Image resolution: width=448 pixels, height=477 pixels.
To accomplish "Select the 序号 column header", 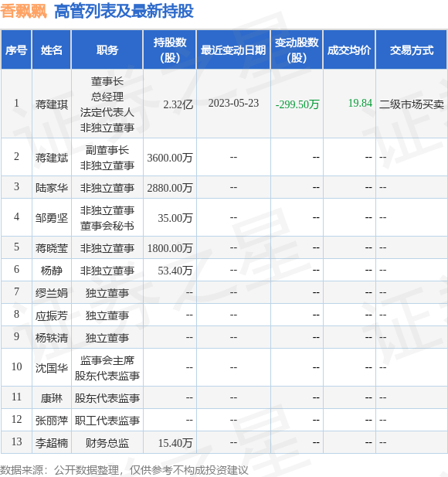I will tap(16, 50).
